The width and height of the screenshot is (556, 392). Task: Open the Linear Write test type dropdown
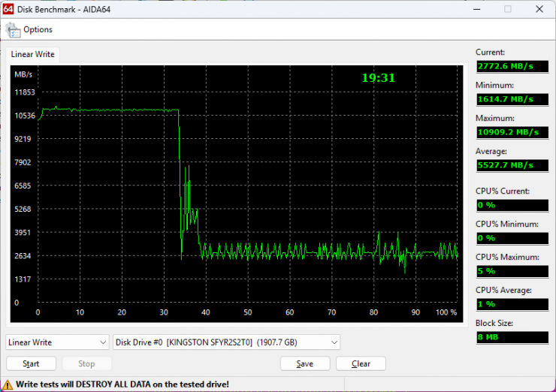tap(57, 342)
